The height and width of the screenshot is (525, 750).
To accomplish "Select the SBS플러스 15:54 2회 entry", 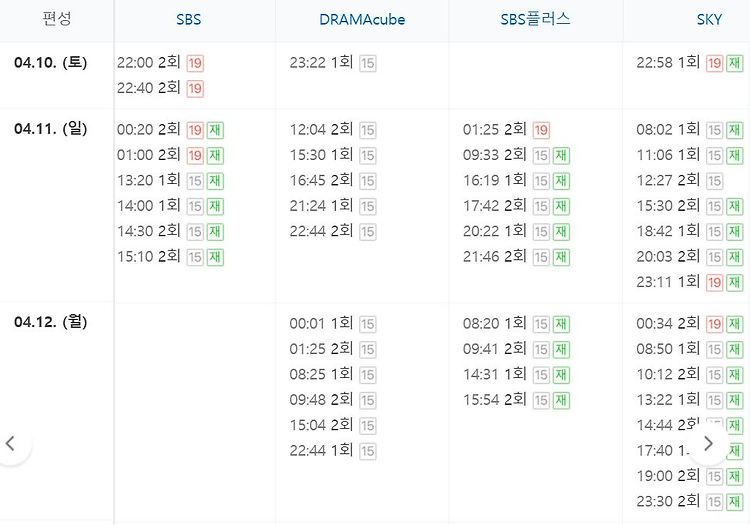I will (x=495, y=400).
